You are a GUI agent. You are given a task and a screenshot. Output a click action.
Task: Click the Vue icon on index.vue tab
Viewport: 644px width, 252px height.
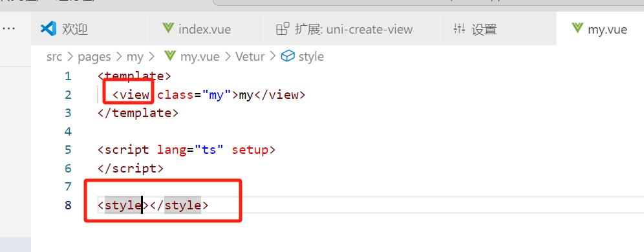(x=168, y=28)
